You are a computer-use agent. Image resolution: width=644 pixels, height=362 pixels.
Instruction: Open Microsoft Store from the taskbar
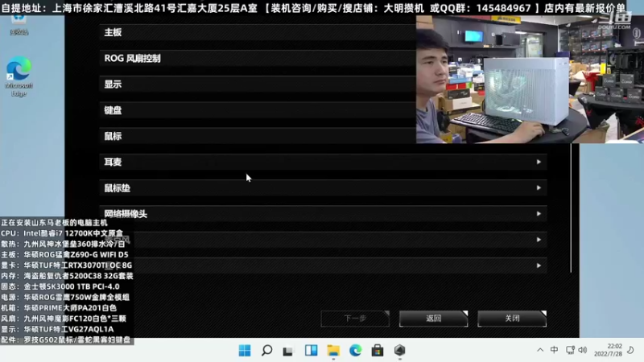[x=378, y=351]
